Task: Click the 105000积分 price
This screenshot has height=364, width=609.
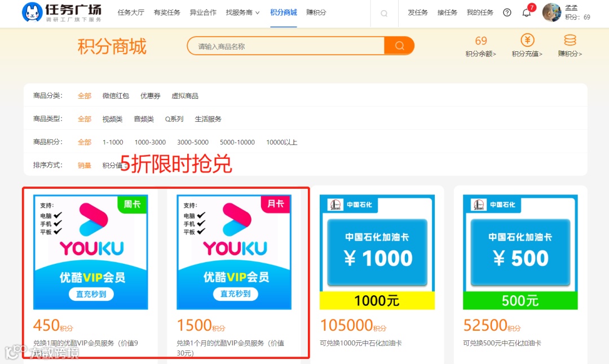Action: click(x=353, y=325)
